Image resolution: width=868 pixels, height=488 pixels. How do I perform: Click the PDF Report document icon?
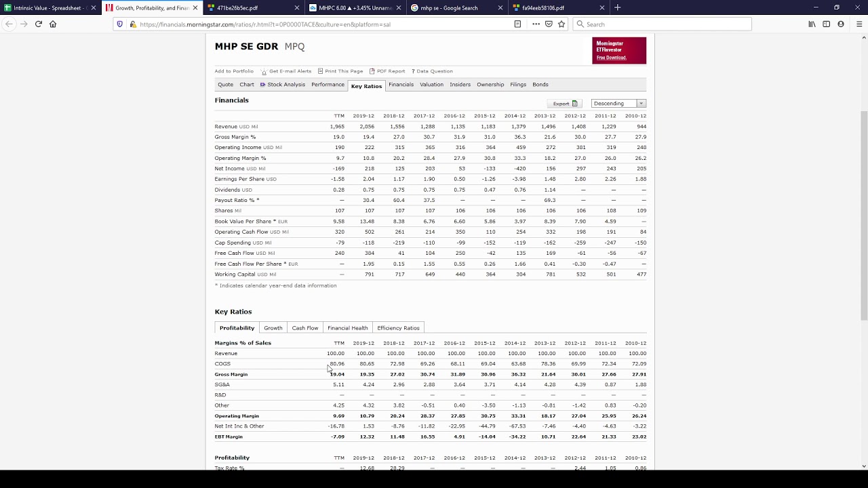[372, 71]
